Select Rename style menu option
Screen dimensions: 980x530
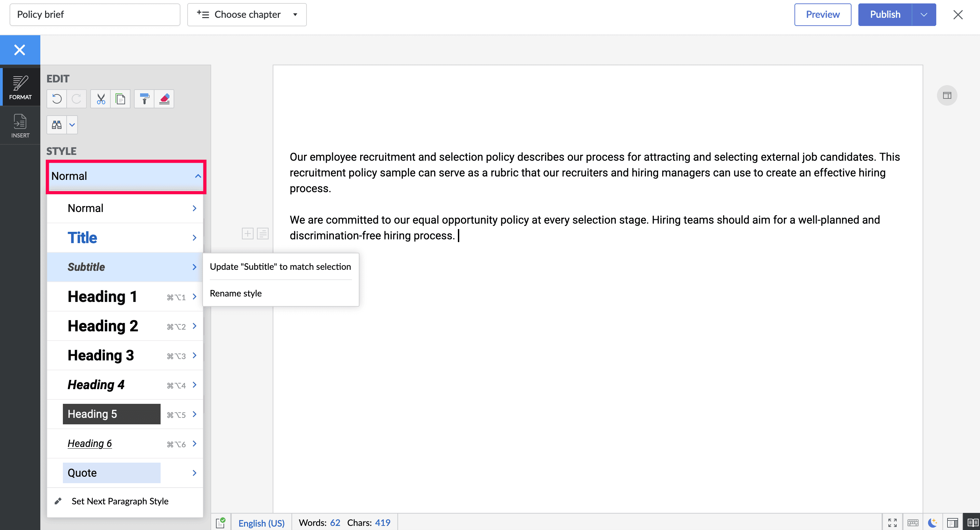coord(235,293)
